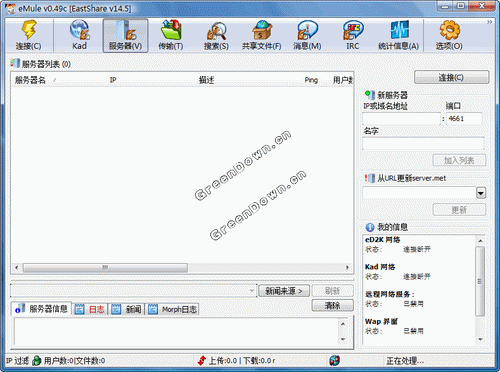Click the globe icon in status bar
Screen dimensions: 500x372
[334, 360]
